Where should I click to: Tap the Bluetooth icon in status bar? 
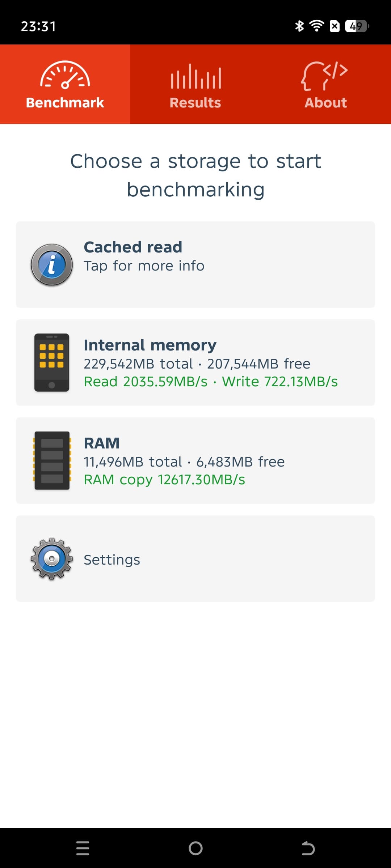tap(299, 26)
